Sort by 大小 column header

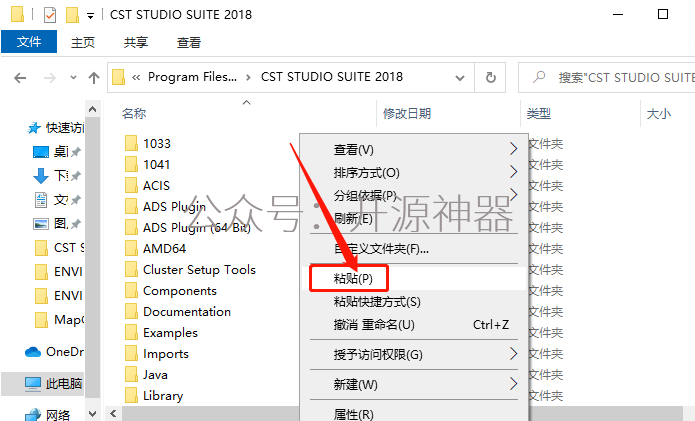pos(659,114)
